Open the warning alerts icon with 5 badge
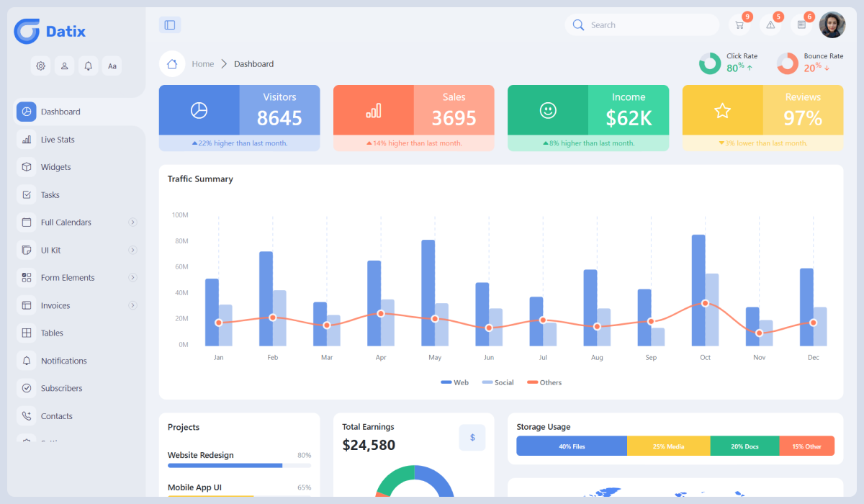 (770, 24)
